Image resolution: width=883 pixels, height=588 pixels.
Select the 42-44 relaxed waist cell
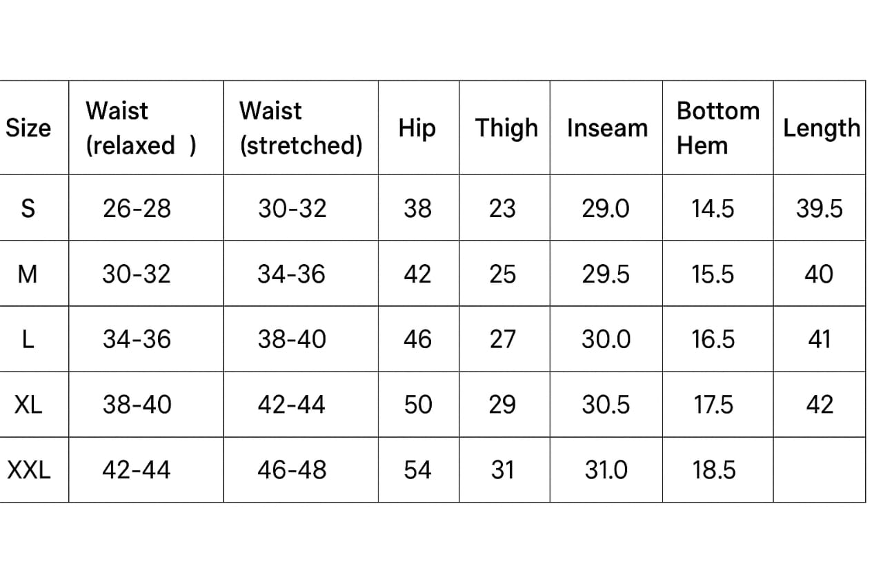137,470
